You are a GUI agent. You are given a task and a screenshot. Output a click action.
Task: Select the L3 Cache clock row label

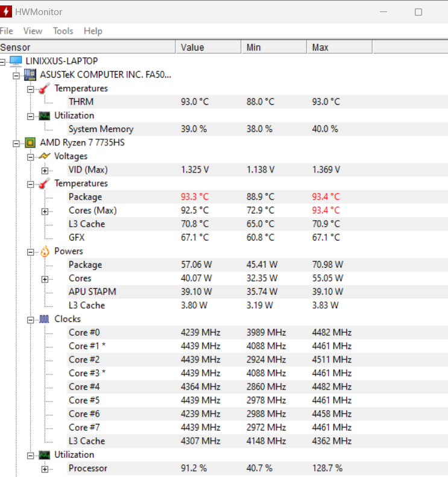87,441
